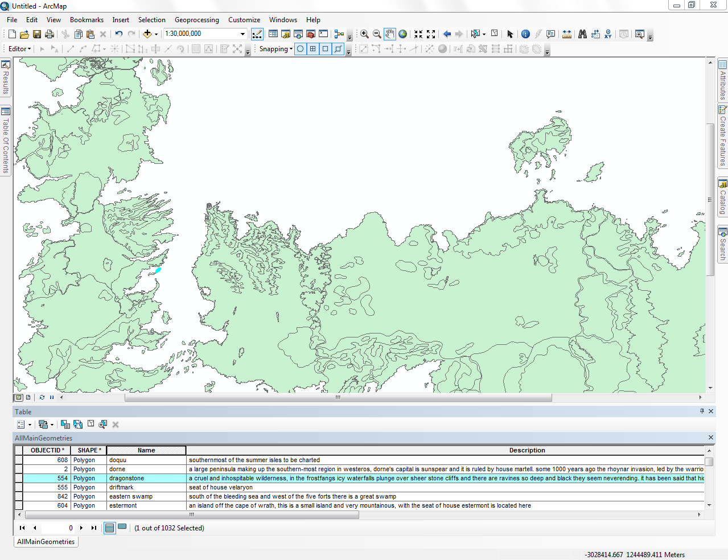
Task: Expand the Table Of Contents side panel
Action: coord(6,141)
